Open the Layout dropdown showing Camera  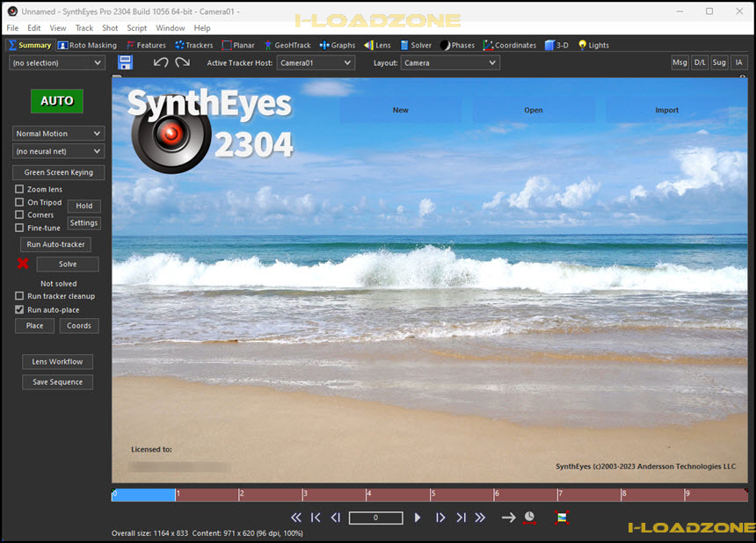click(x=450, y=62)
